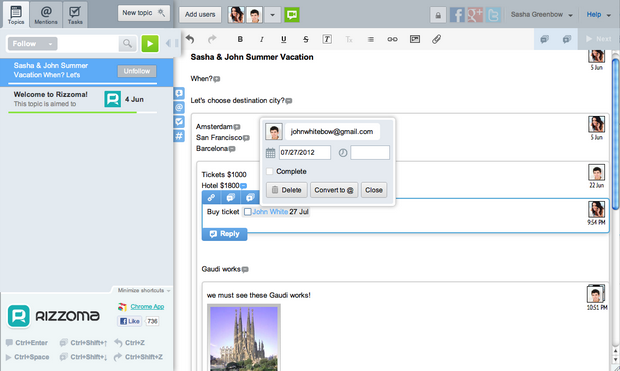Click the green play button
Screen dimensions: 620x371
pyautogui.click(x=150, y=44)
